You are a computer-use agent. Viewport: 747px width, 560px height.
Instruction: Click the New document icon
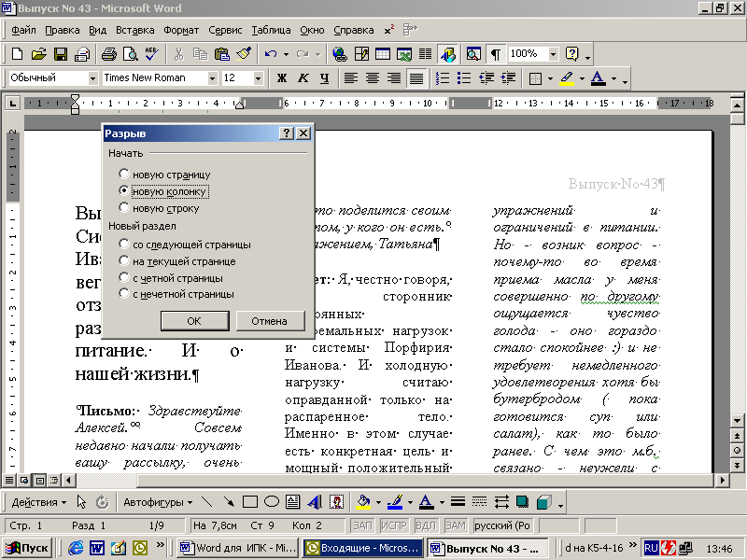pyautogui.click(x=17, y=54)
